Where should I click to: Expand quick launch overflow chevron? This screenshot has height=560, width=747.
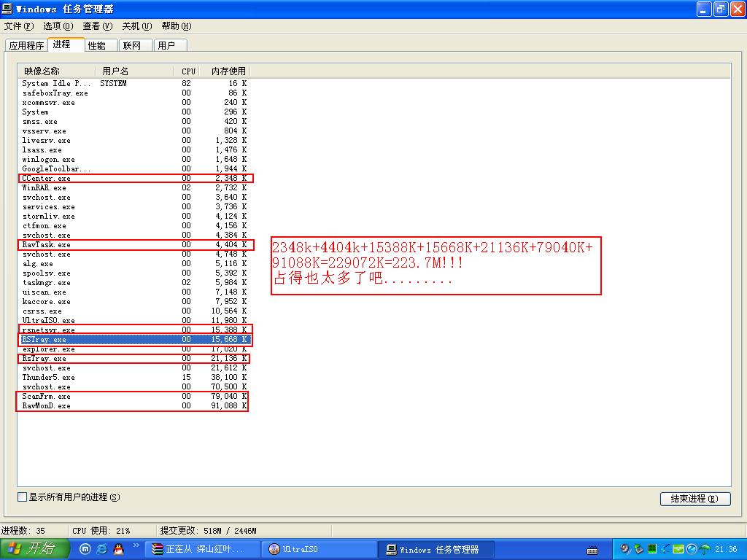[x=136, y=545]
